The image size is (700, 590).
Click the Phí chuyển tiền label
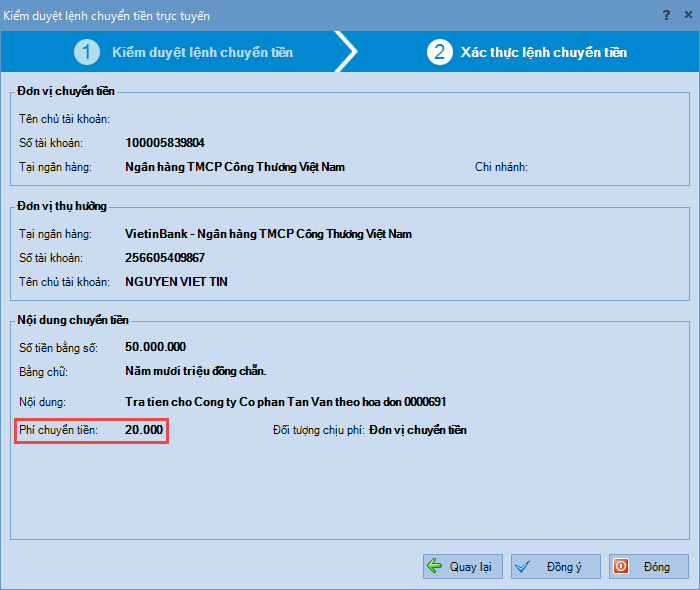coord(58,430)
